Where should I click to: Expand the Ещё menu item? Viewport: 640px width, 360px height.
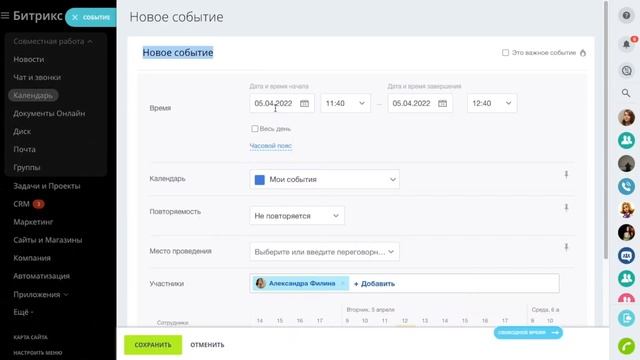point(23,312)
